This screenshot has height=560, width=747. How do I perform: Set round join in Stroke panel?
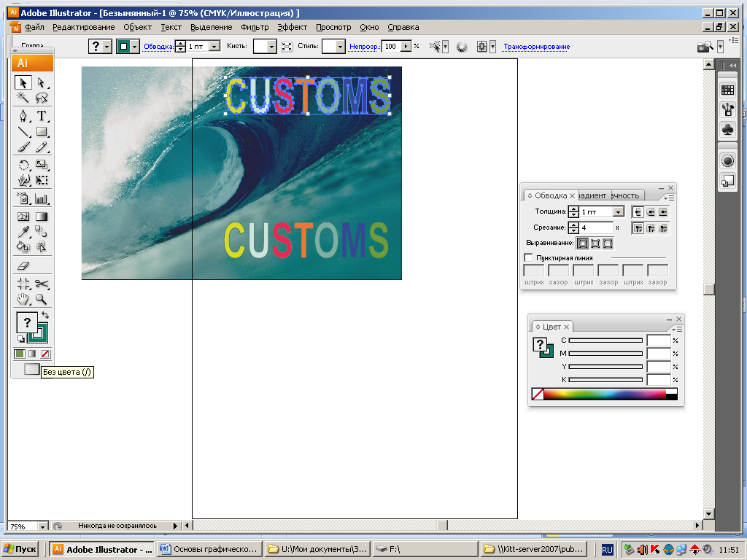click(650, 228)
